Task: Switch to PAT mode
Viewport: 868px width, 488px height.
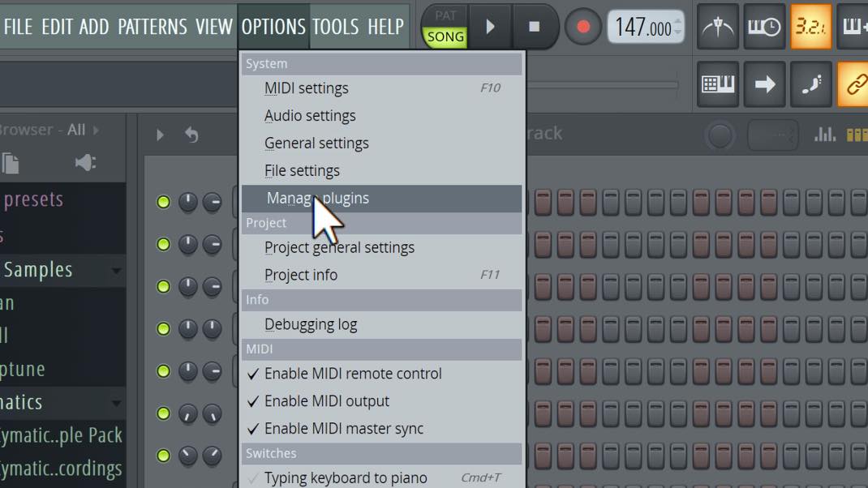Action: (x=445, y=15)
